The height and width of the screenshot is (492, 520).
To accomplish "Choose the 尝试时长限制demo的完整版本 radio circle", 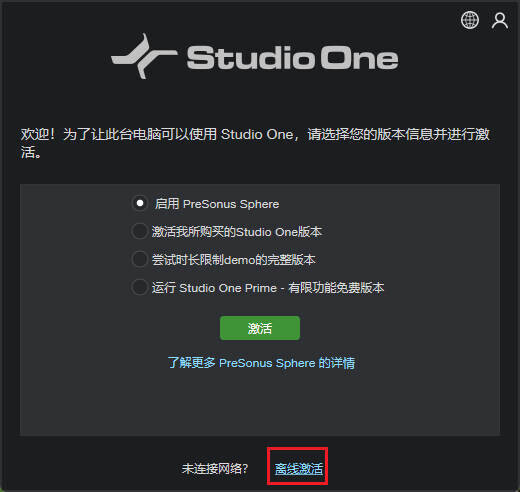I will 139,259.
